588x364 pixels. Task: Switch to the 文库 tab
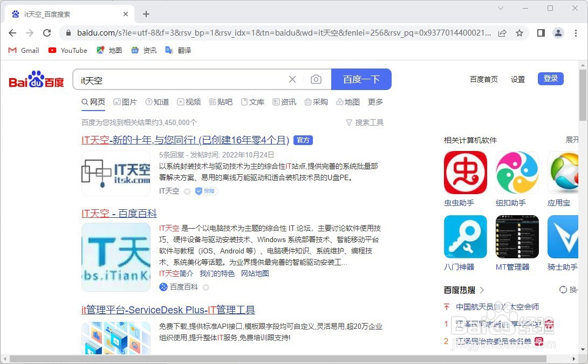point(253,102)
